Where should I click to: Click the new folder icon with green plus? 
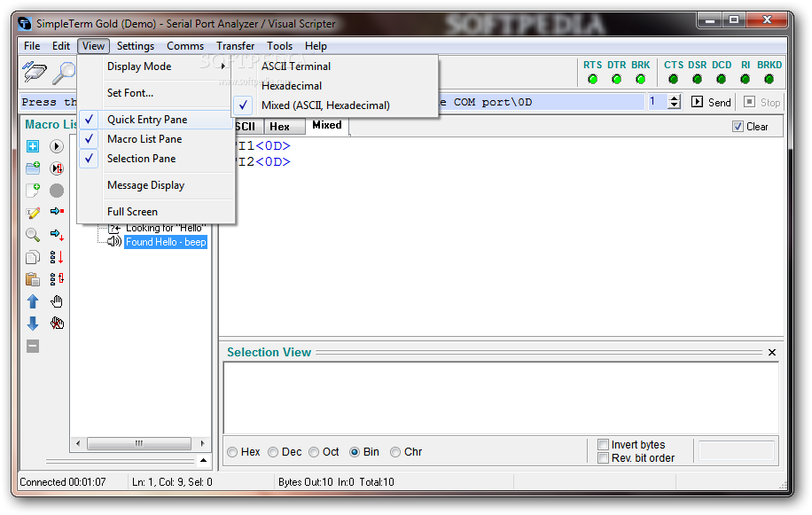pos(33,168)
